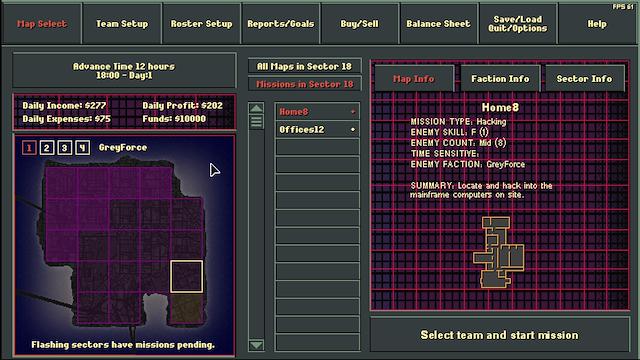640x360 pixels.
Task: Show All Maps in Sector 18
Action: tap(304, 66)
